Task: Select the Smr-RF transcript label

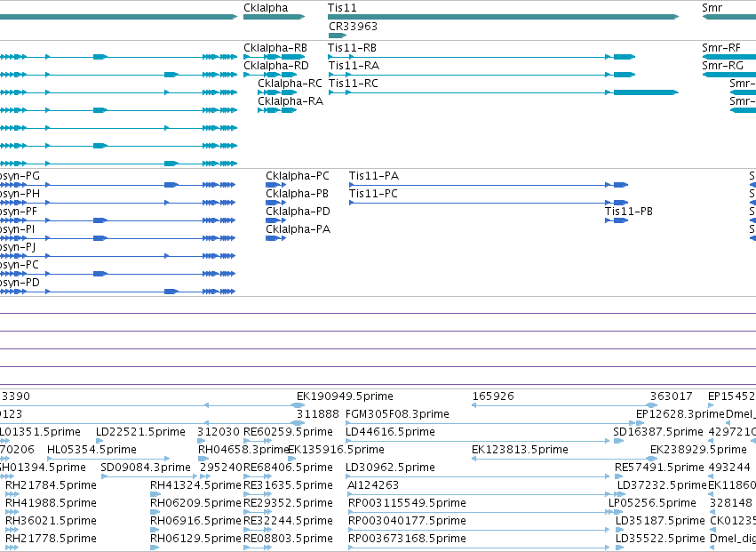Action: point(721,48)
